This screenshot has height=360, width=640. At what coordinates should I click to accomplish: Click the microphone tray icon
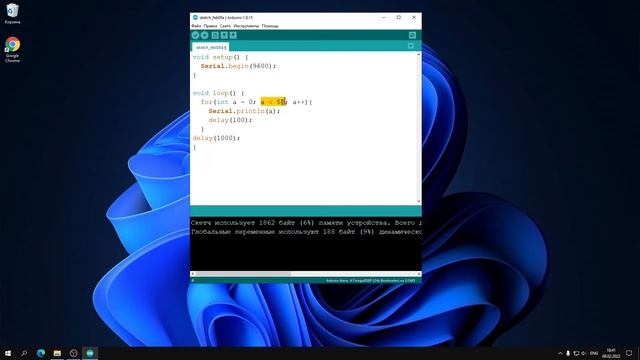[568, 353]
